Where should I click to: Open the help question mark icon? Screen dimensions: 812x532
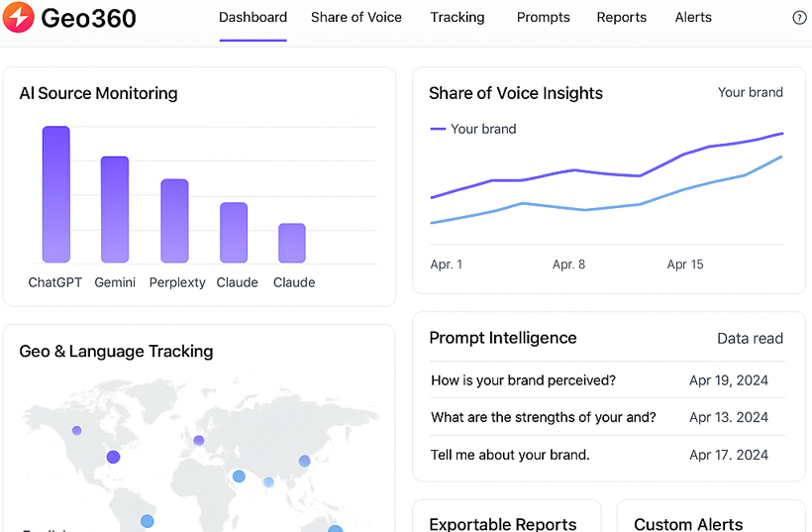(799, 18)
